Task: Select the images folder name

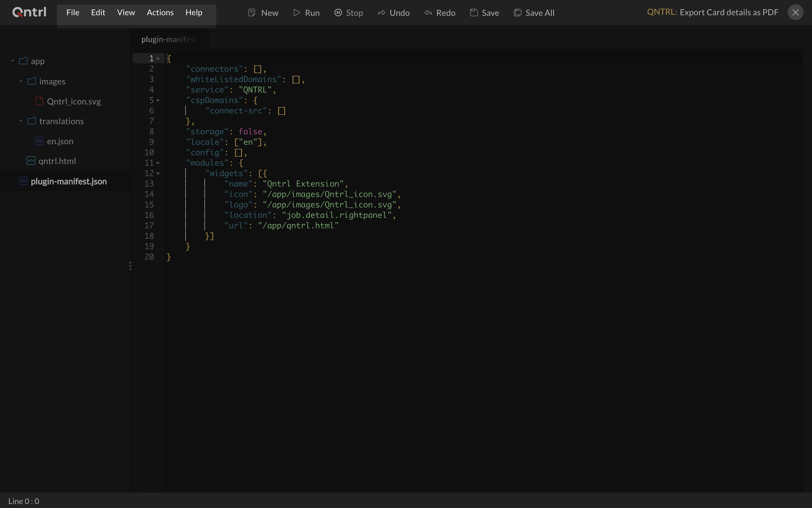Action: pyautogui.click(x=52, y=81)
